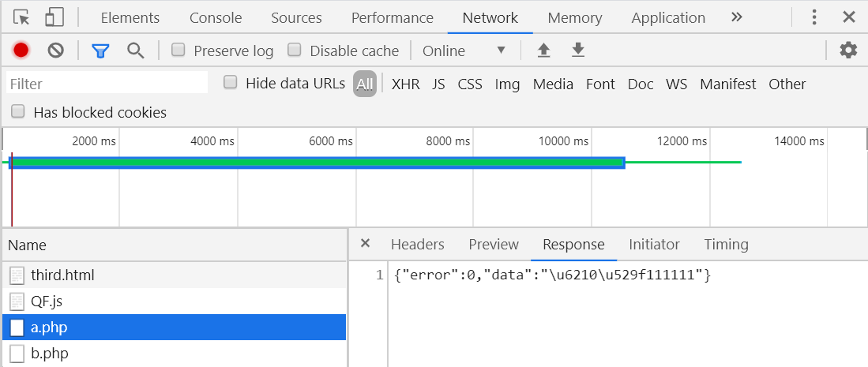Screen dimensions: 868x367
Task: Toggle the device toolbar icon
Action: pos(54,17)
